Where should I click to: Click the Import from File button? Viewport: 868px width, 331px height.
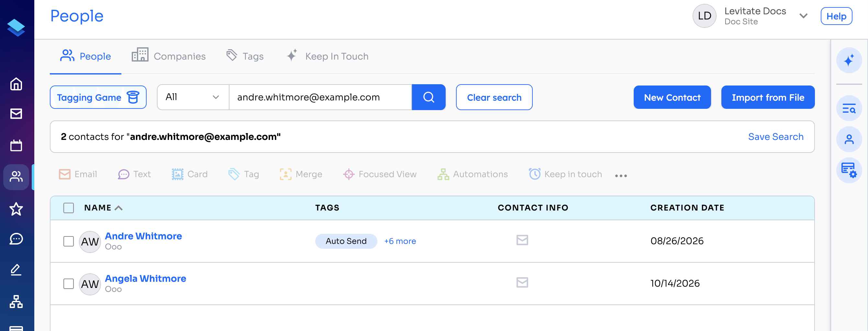[x=768, y=97]
